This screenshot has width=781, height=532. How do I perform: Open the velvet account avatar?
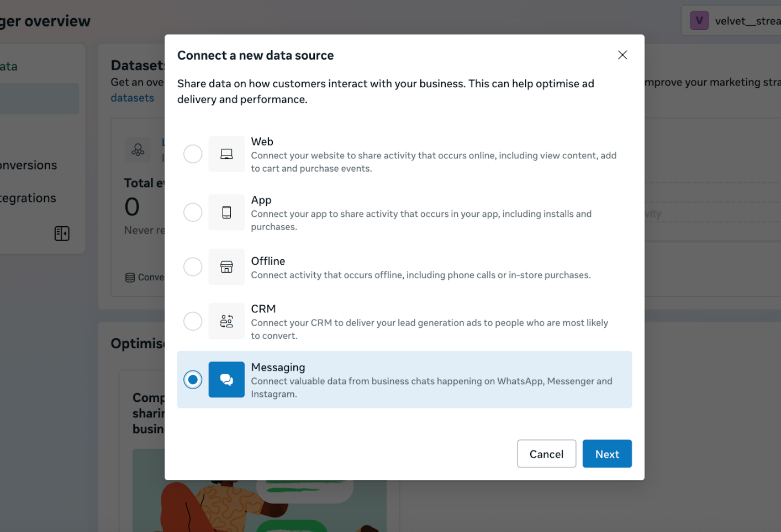[x=699, y=20]
